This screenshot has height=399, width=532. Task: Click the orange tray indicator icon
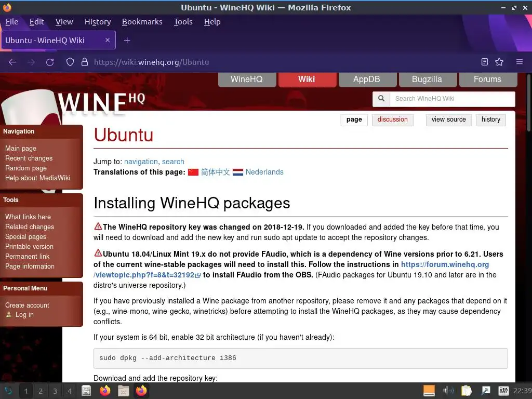click(429, 391)
